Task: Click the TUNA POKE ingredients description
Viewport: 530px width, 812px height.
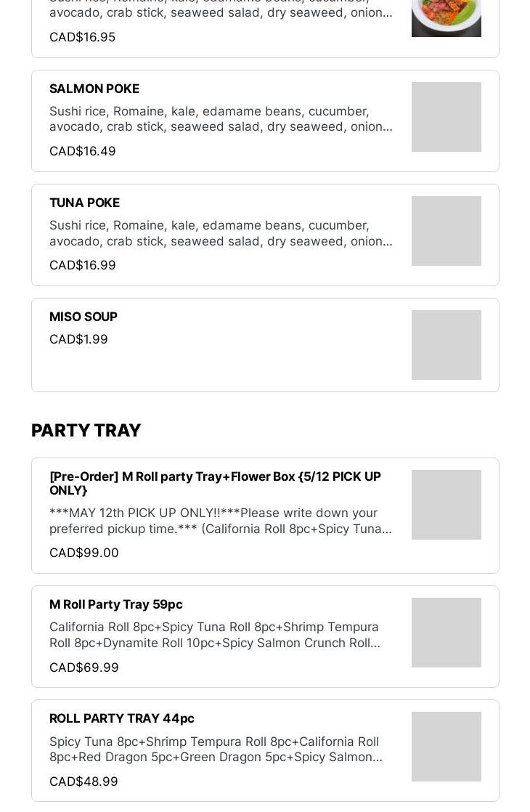Action: 221,233
